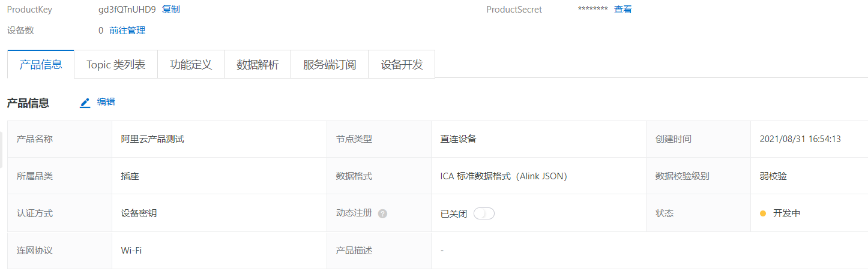Switch to the 产品信息 tab
This screenshot has width=868, height=271.
tap(41, 65)
